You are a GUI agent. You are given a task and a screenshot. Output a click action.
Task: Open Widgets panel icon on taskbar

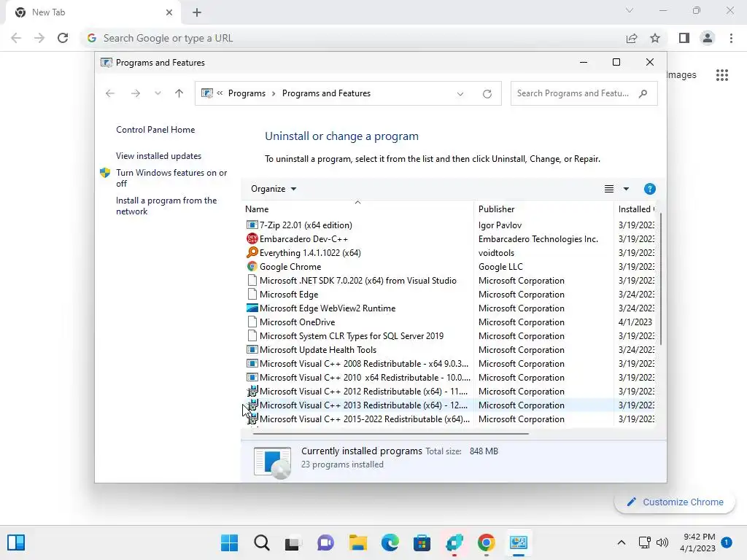click(x=16, y=542)
